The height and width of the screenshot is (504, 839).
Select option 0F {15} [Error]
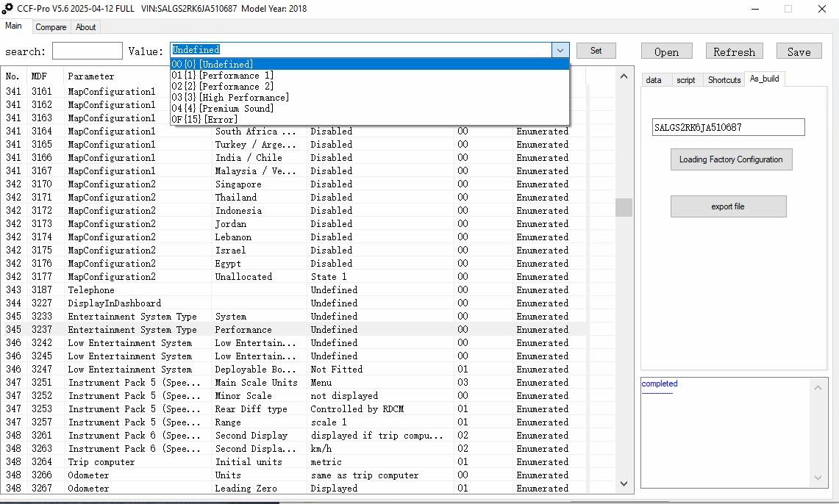pos(370,120)
